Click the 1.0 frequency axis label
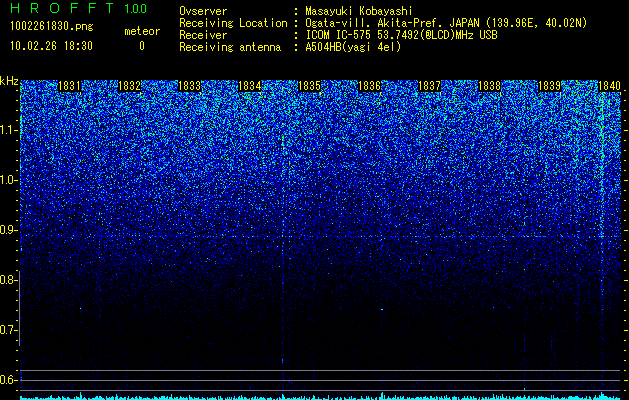Viewport: 629px width, 400px height. tap(8, 180)
